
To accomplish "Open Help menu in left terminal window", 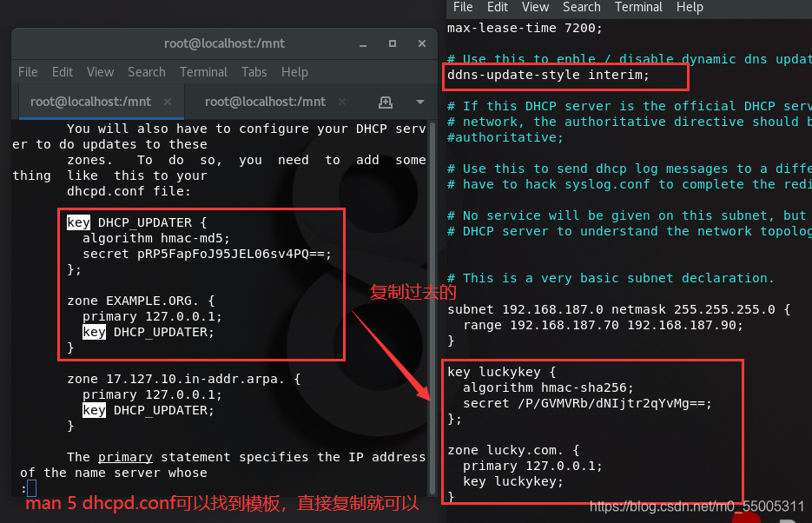I will coord(294,72).
